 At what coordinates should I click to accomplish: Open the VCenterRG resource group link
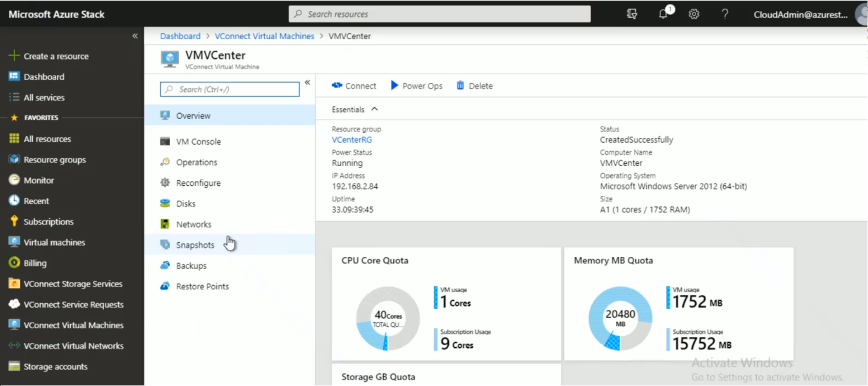352,140
